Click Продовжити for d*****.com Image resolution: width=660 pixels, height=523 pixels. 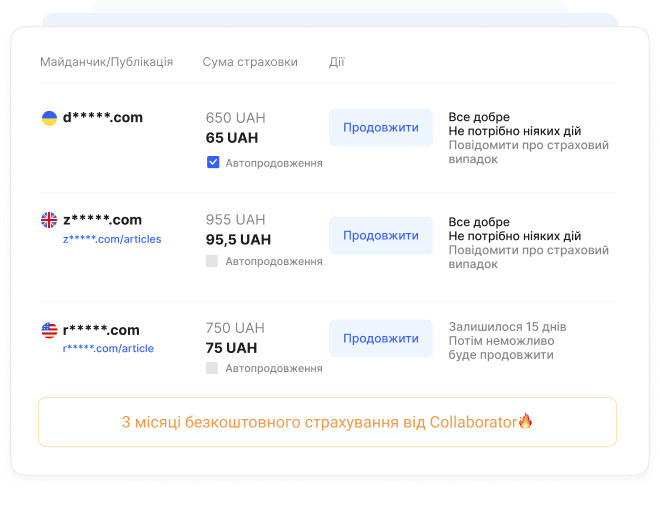(x=381, y=127)
